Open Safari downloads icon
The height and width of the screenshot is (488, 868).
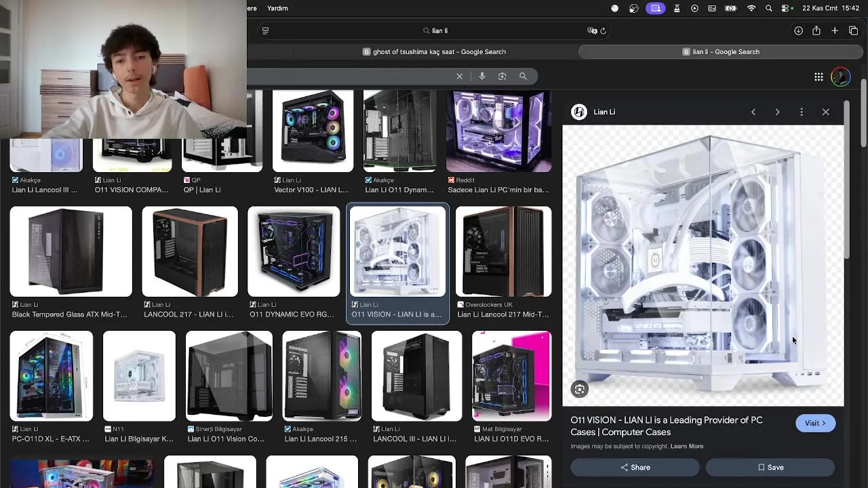pyautogui.click(x=798, y=30)
